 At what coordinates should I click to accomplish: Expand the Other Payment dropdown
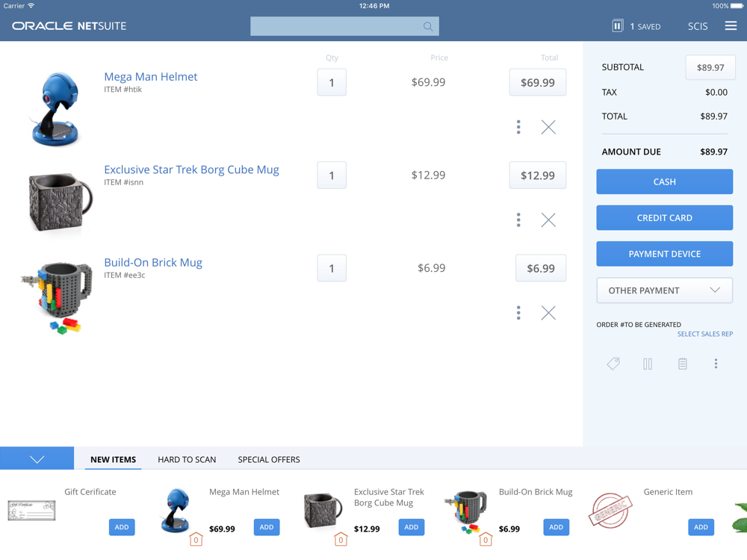(664, 290)
